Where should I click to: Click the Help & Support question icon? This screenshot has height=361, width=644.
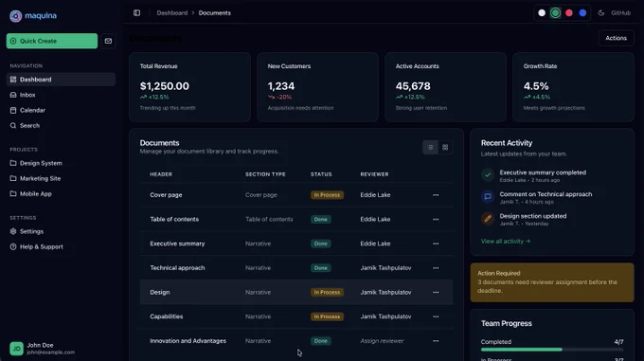13,247
